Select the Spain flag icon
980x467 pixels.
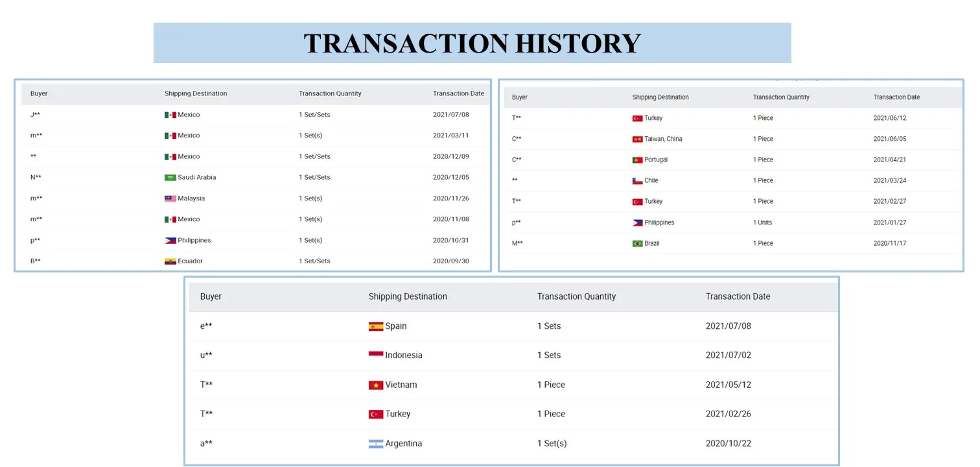(376, 326)
